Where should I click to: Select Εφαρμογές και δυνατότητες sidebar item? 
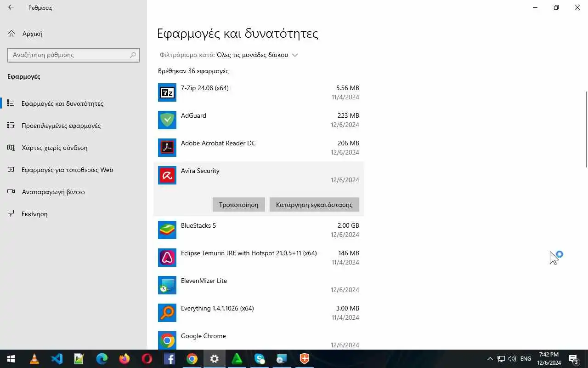(x=73, y=103)
